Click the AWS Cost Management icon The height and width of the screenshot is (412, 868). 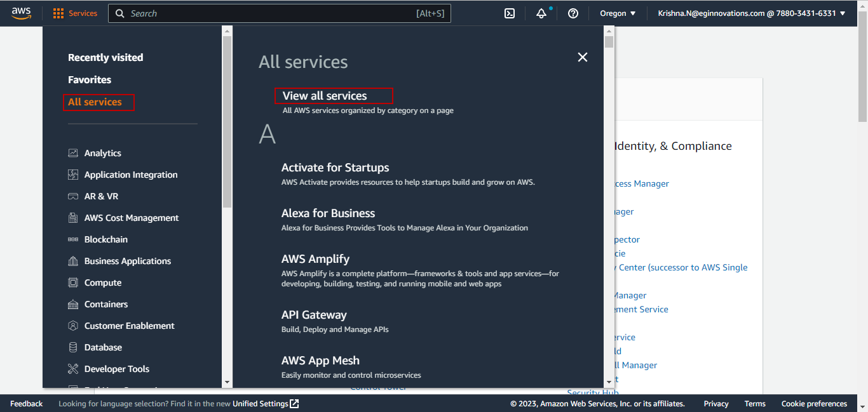coord(73,218)
